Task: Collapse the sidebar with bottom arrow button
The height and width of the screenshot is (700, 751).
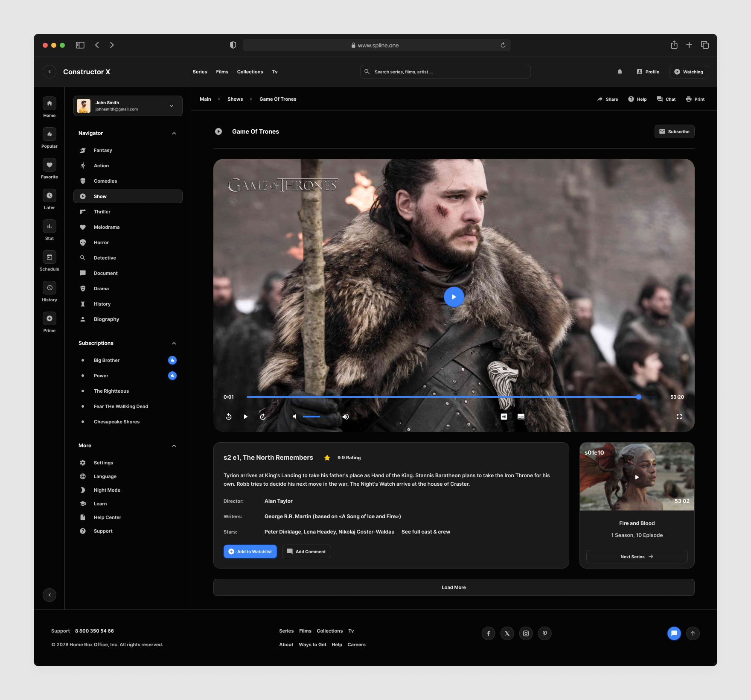Action: coord(49,595)
